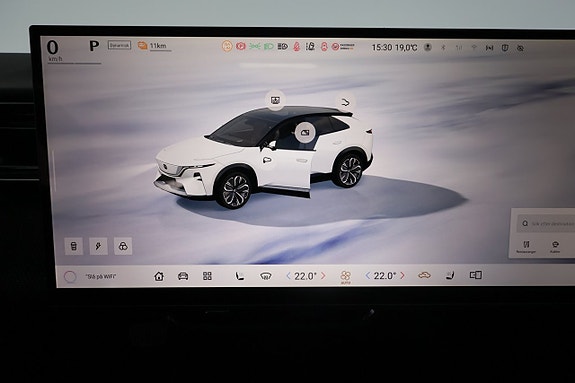Image resolution: width=575 pixels, height=383 pixels.
Task: Tap passenger temperature 22.0° value
Action: coord(385,276)
